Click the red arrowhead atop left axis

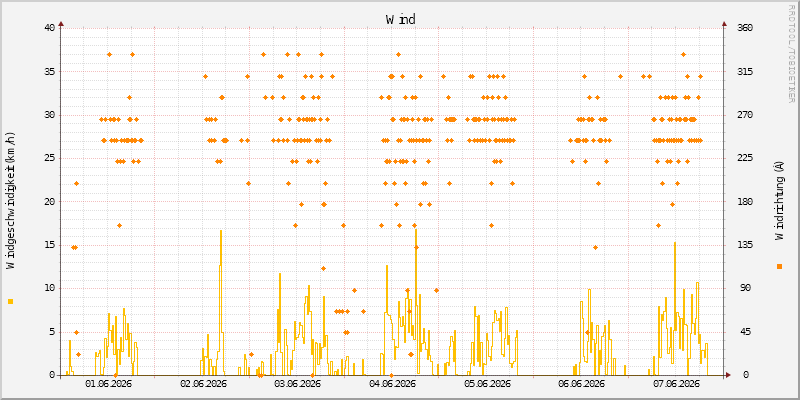(61, 23)
